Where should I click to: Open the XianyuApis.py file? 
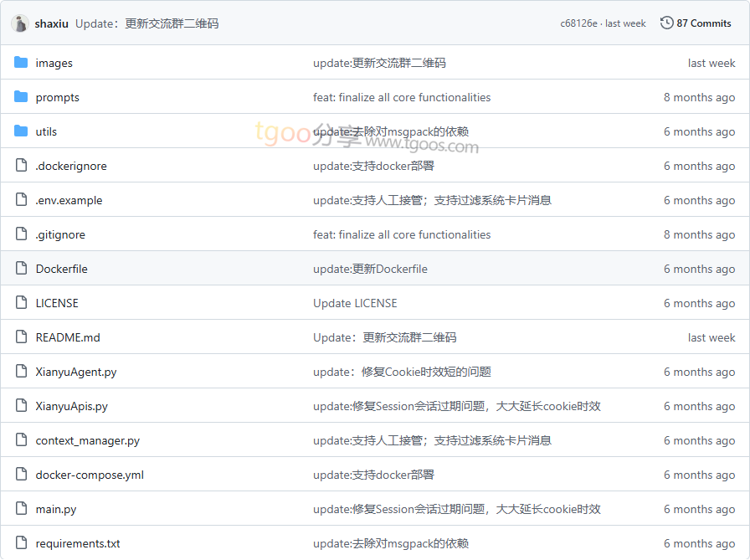71,406
